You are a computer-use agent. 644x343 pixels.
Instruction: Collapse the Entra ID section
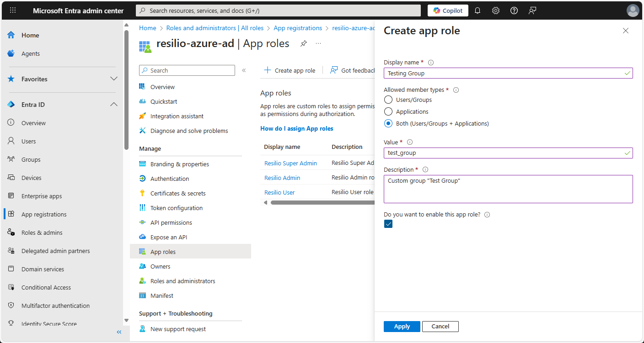(114, 105)
